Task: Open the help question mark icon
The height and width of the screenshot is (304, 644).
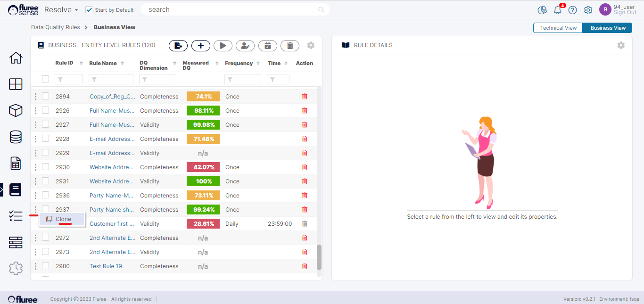Action: [572, 10]
